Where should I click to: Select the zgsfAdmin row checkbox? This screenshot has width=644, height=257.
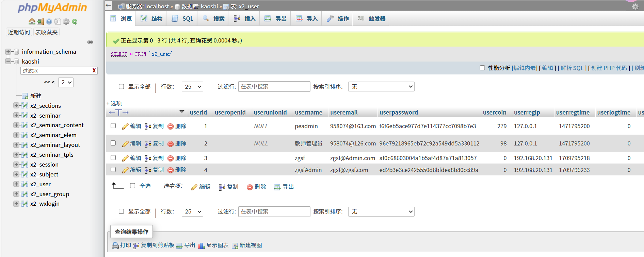pyautogui.click(x=113, y=170)
